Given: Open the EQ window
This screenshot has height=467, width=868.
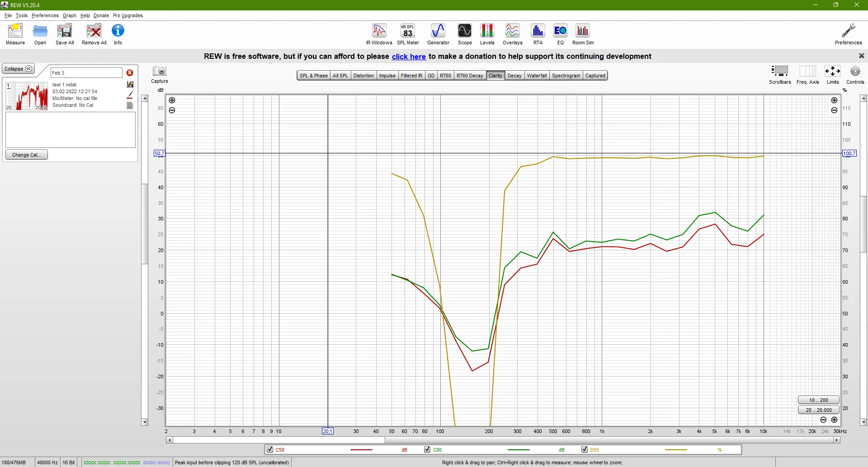Looking at the screenshot, I should click(x=560, y=34).
